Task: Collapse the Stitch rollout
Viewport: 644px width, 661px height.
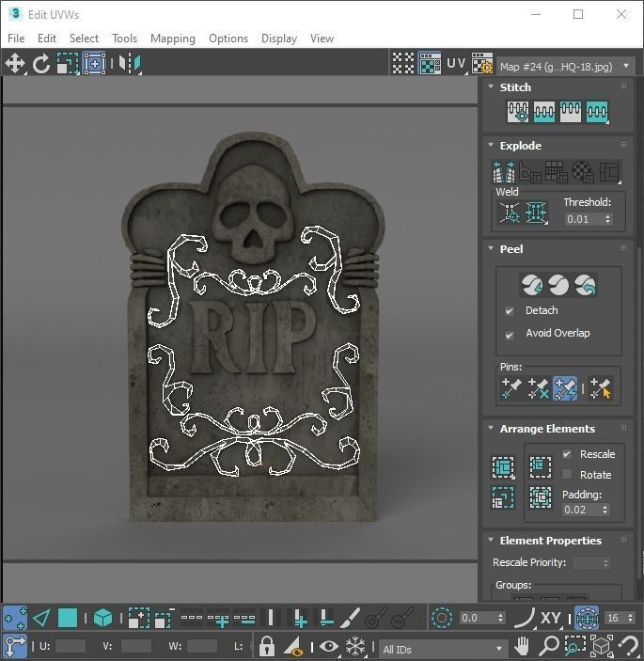Action: (491, 87)
